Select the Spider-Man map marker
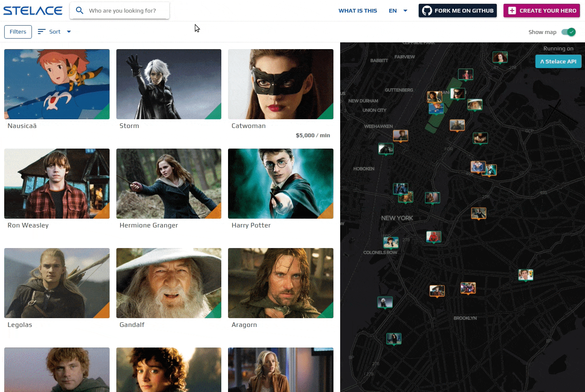585x392 pixels. (x=434, y=236)
